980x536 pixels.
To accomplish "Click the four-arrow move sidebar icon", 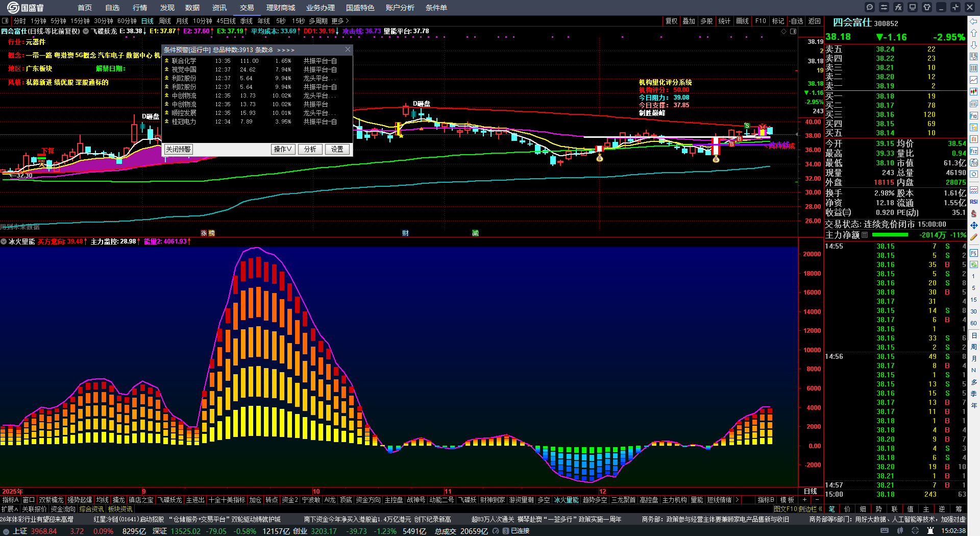I will click(x=974, y=225).
